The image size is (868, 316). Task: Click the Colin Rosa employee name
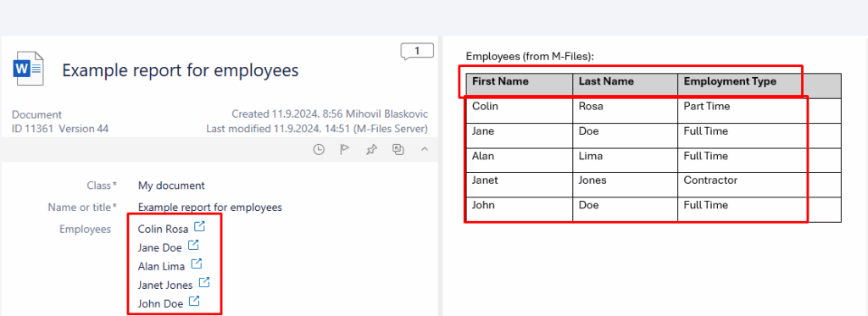(164, 229)
